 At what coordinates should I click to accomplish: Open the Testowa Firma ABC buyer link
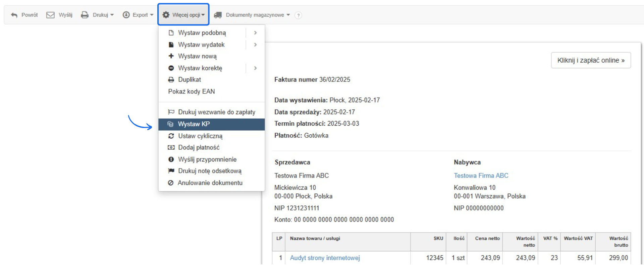click(481, 176)
